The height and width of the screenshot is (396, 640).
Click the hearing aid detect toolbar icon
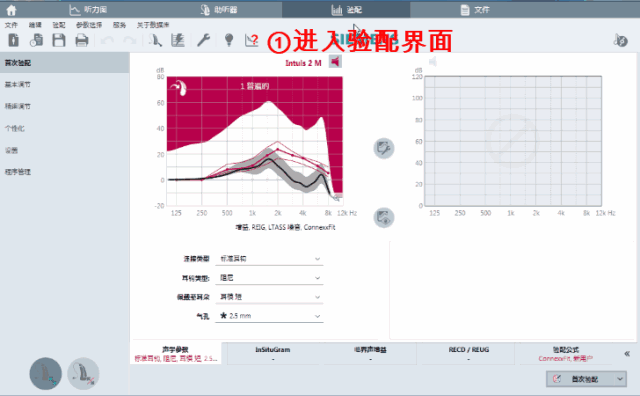click(x=155, y=40)
